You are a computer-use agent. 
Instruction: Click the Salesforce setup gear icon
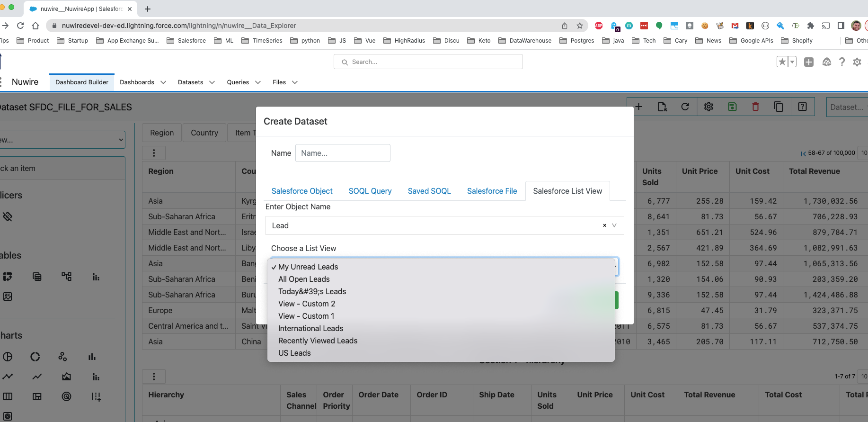[x=857, y=62]
